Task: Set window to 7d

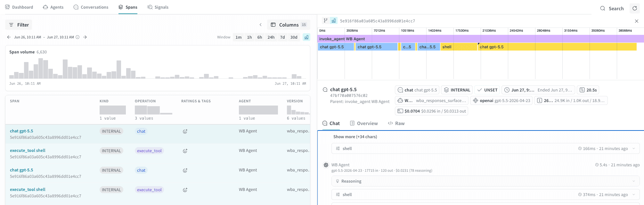Action: pos(282,37)
